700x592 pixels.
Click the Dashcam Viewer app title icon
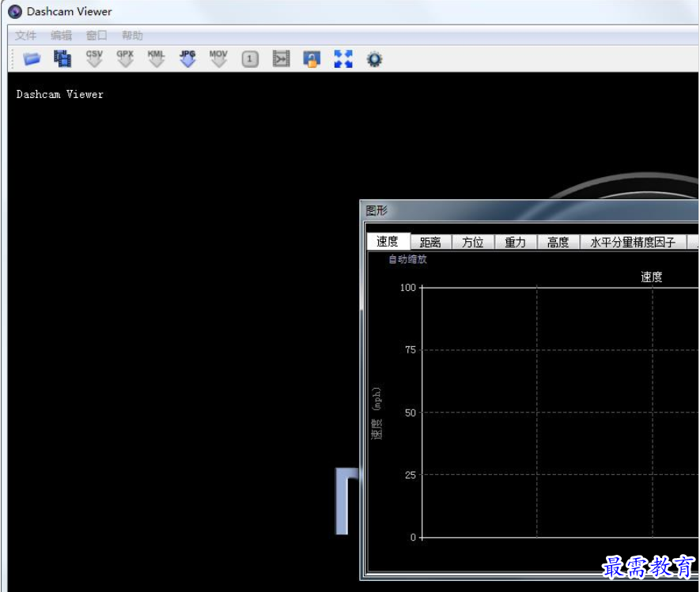click(15, 12)
